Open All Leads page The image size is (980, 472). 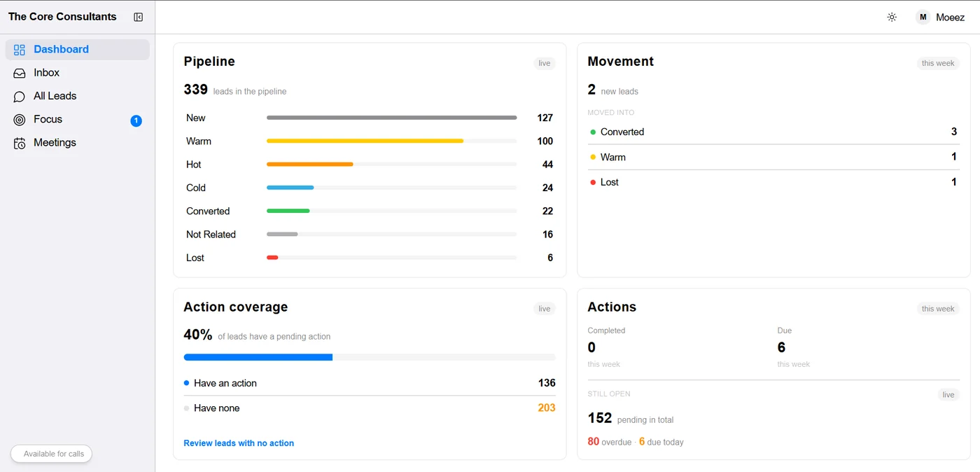click(78, 96)
